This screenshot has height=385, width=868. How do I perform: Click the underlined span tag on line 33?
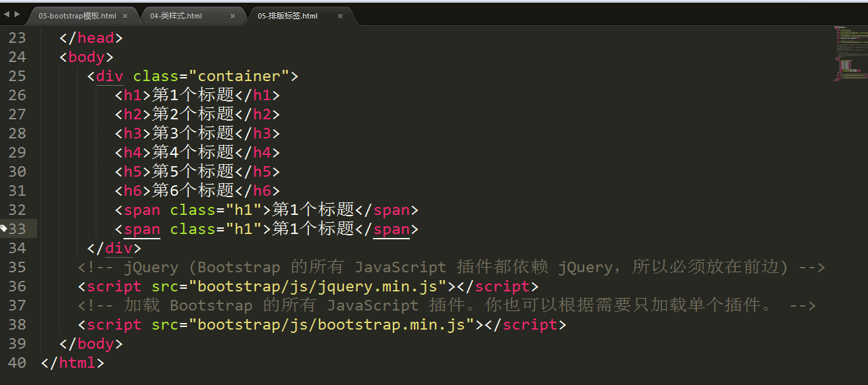(x=142, y=229)
